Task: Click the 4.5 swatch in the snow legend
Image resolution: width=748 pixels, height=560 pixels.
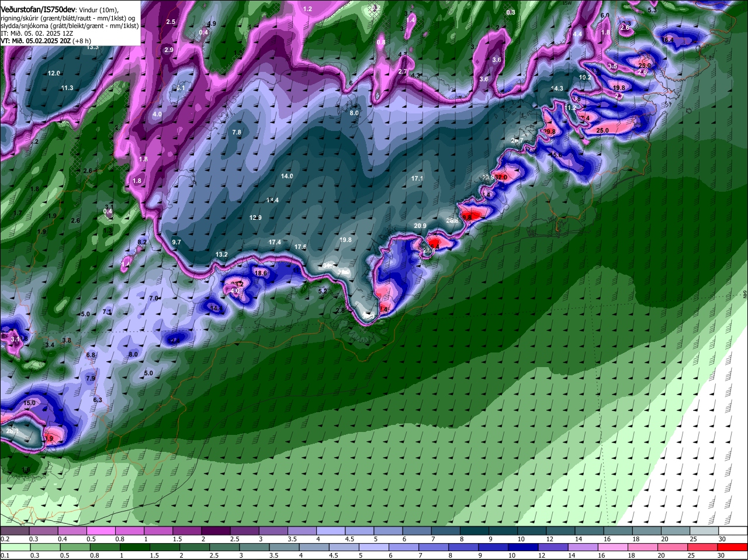Action: point(359,531)
